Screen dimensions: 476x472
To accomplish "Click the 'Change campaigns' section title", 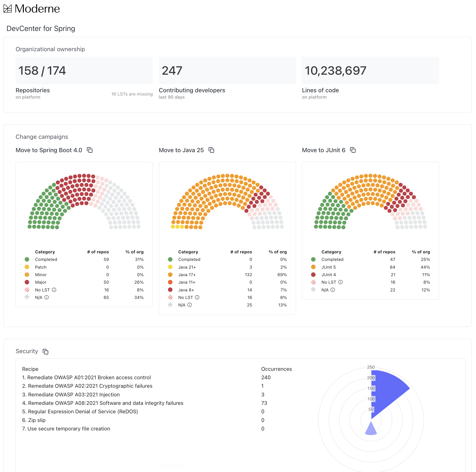I will [x=42, y=137].
